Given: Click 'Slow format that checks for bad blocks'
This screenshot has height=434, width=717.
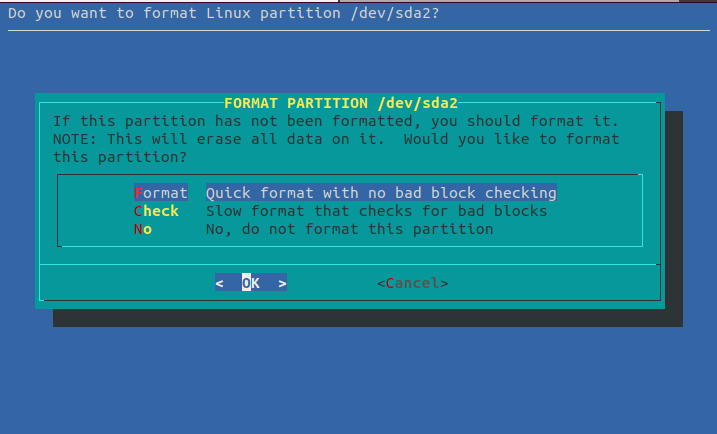Looking at the screenshot, I should (x=376, y=211).
